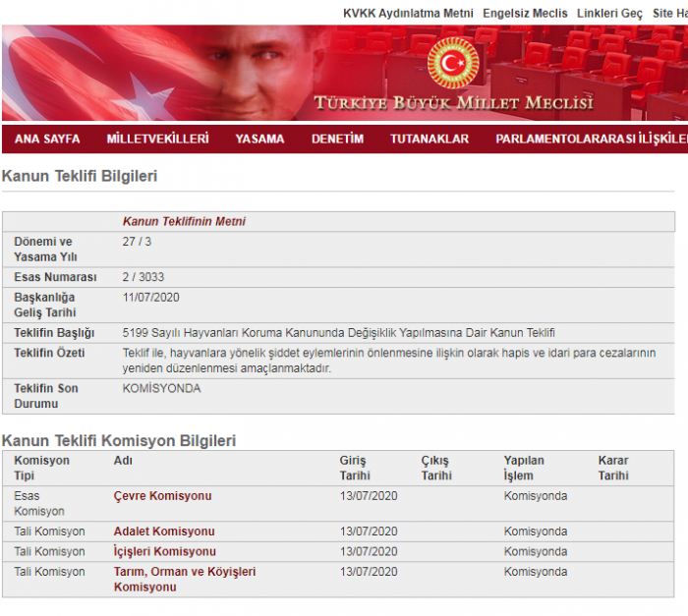Choose DENETİM from the main menu
688x616 pixels.
[337, 139]
